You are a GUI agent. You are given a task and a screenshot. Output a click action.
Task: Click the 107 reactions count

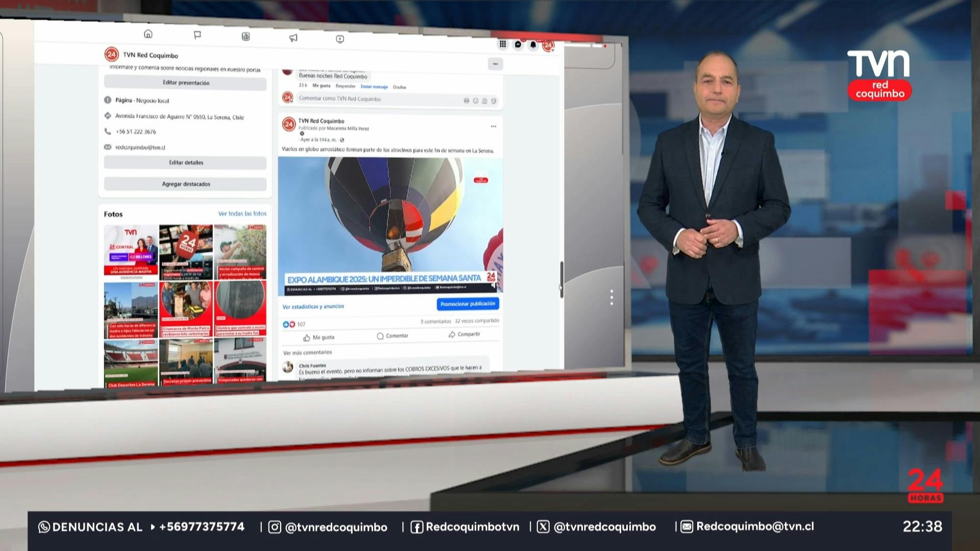(301, 324)
